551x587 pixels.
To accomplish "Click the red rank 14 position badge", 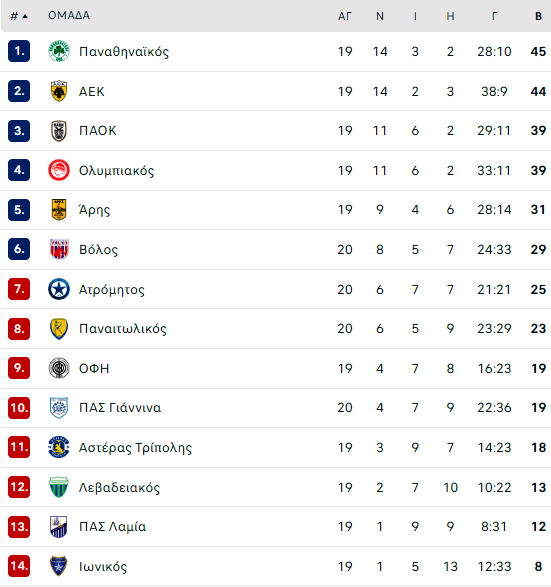I will point(19,566).
